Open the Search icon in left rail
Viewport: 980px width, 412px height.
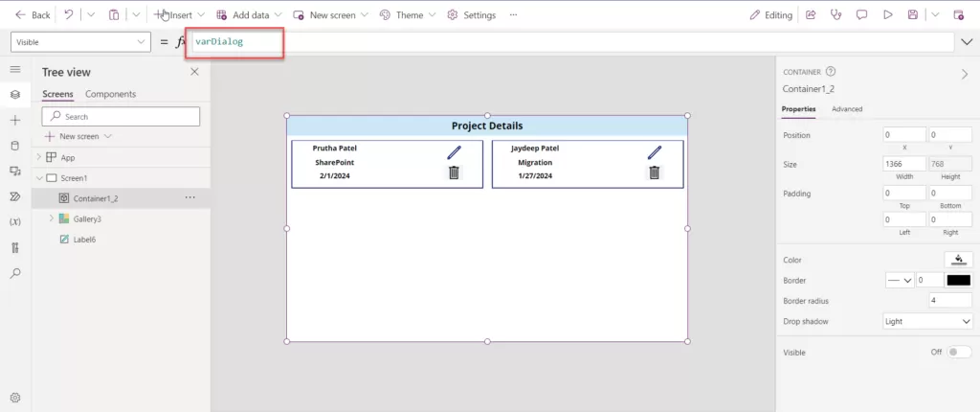coord(15,273)
